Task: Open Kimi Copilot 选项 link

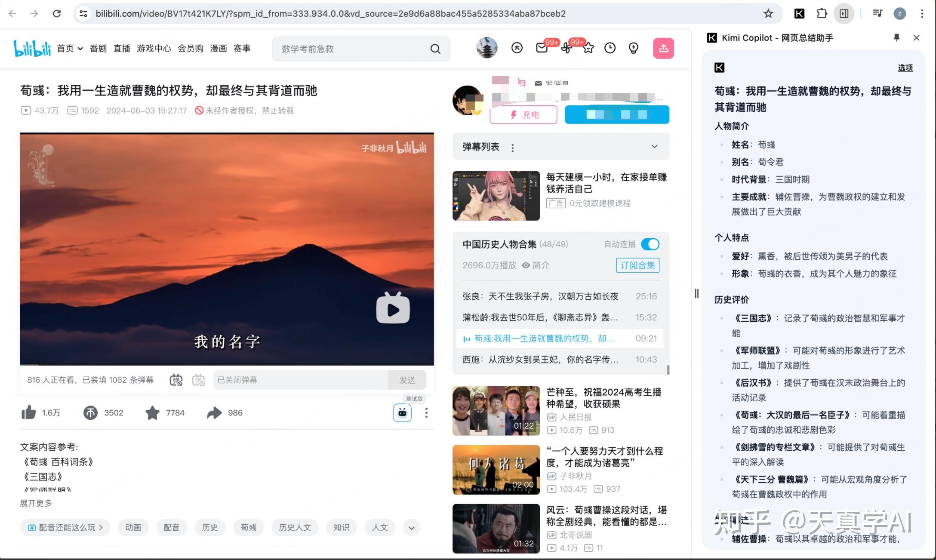Action: [x=905, y=68]
